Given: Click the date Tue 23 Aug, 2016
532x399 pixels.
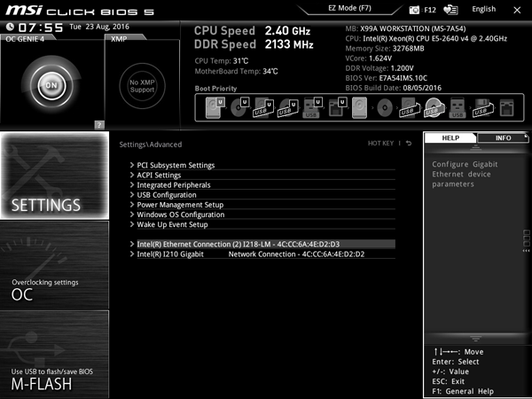Looking at the screenshot, I should click(99, 27).
